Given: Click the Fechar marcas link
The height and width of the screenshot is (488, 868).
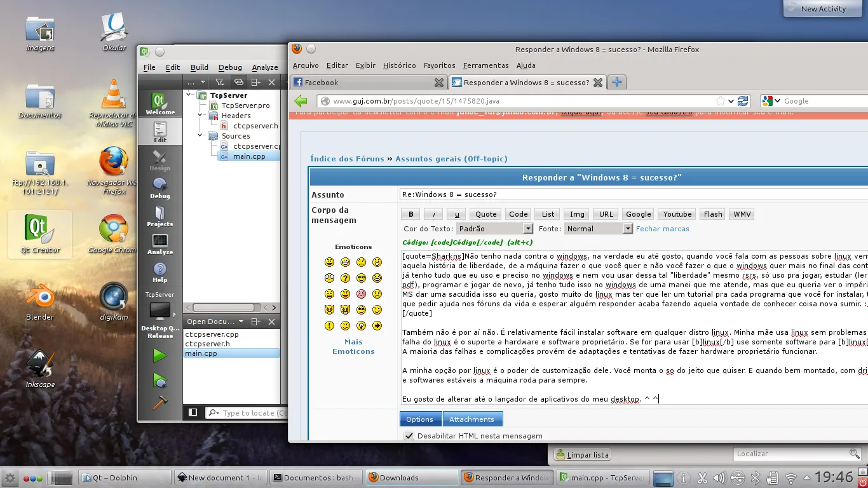Looking at the screenshot, I should click(x=663, y=229).
